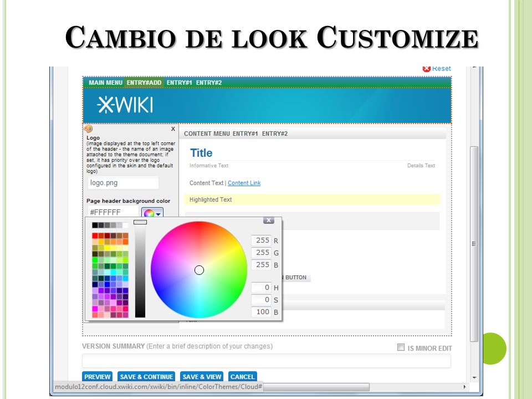This screenshot has width=532, height=399.
Task: Close the color picker popup
Action: click(268, 221)
